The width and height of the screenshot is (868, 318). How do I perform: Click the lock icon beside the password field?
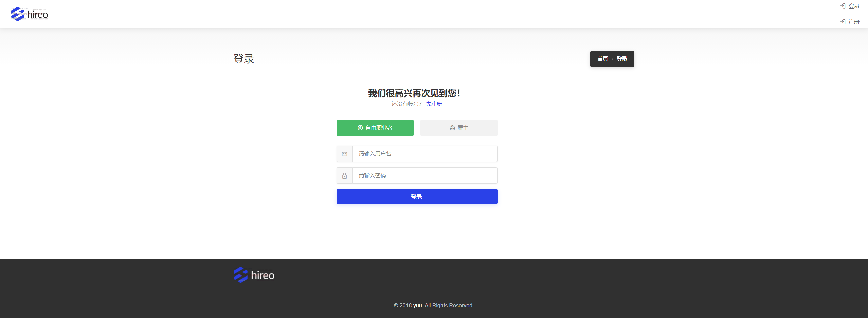click(x=344, y=176)
